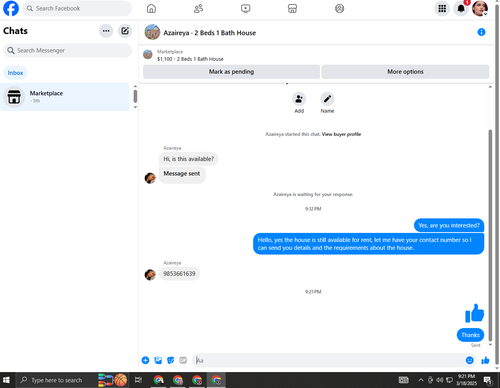Open the Home feed icon

click(151, 8)
